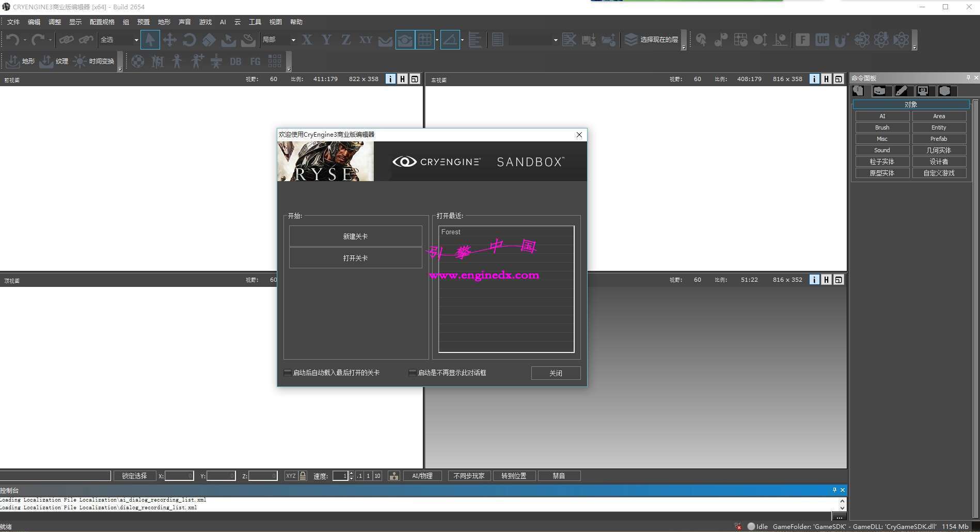Image resolution: width=980 pixels, height=532 pixels.
Task: Open the grid snap size dropdown arrow
Action: [x=437, y=40]
